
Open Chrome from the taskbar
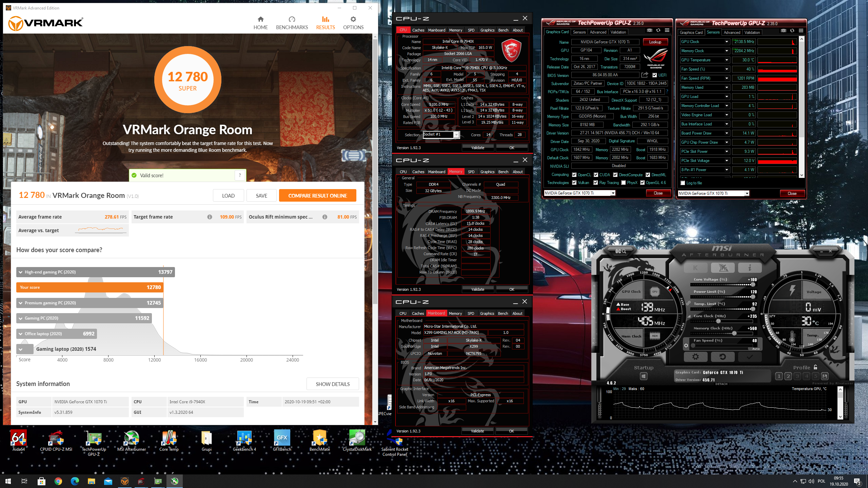pyautogui.click(x=58, y=481)
